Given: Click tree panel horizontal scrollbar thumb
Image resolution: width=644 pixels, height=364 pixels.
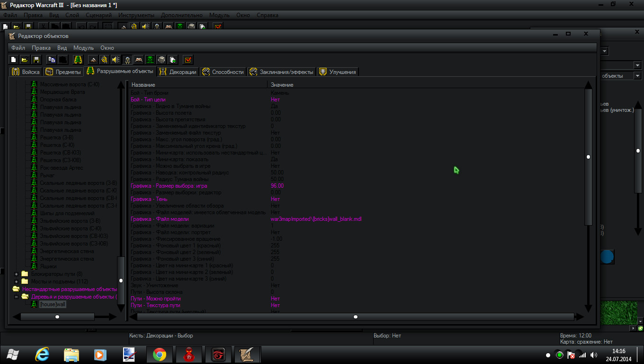Looking at the screenshot, I should 57,317.
